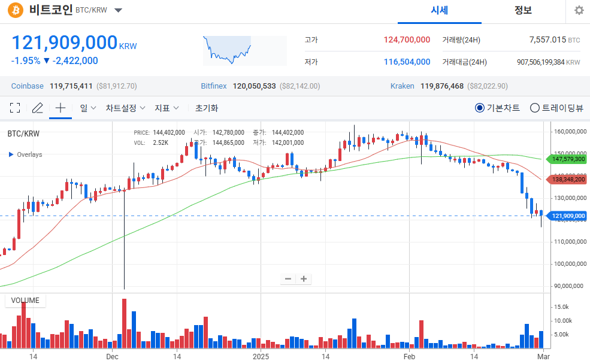Open the 일 timeframe dropdown
Viewport: 590px width, 364px height.
coord(87,108)
